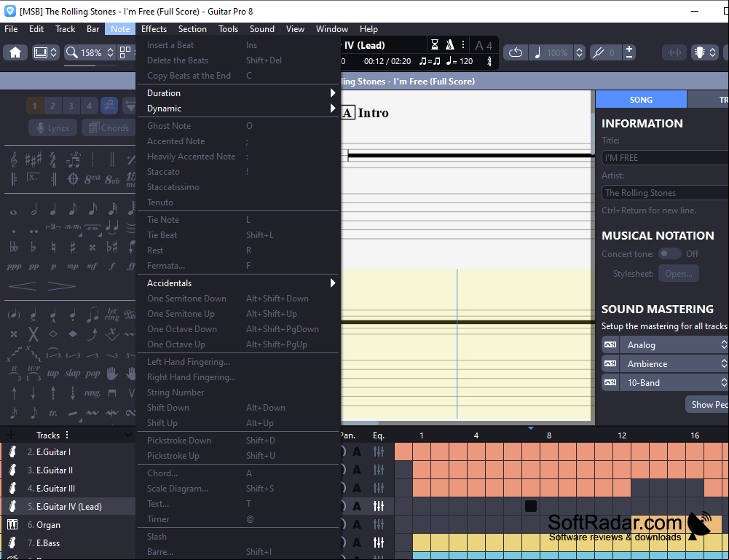
Task: Expand the Duration submenu
Action: (x=239, y=93)
